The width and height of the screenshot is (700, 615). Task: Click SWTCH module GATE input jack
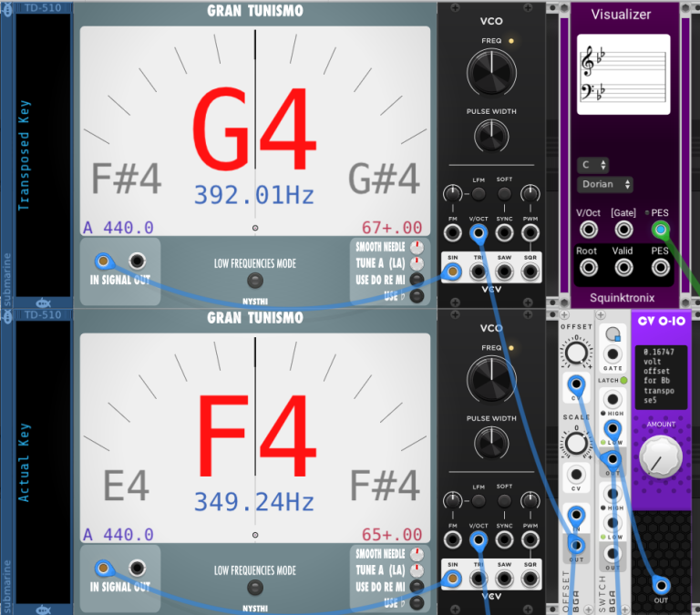[x=612, y=354]
